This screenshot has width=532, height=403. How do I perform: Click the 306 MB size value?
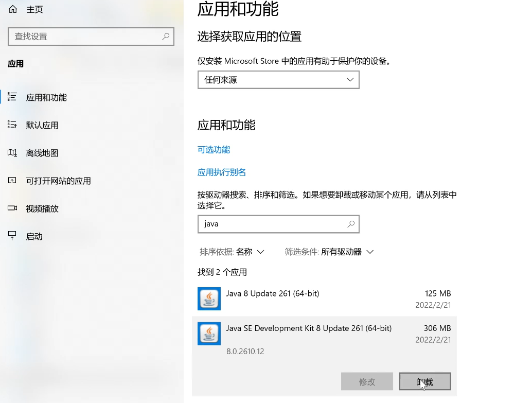[x=437, y=328]
